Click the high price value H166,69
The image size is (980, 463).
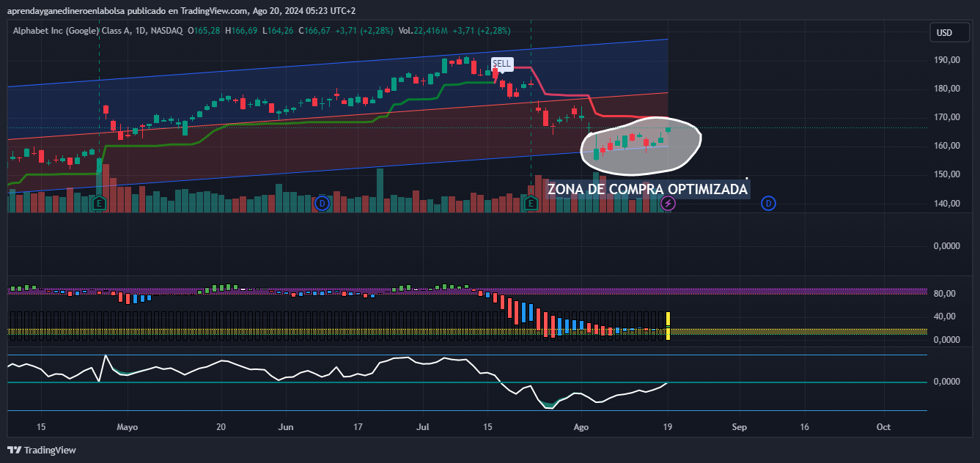(x=241, y=31)
